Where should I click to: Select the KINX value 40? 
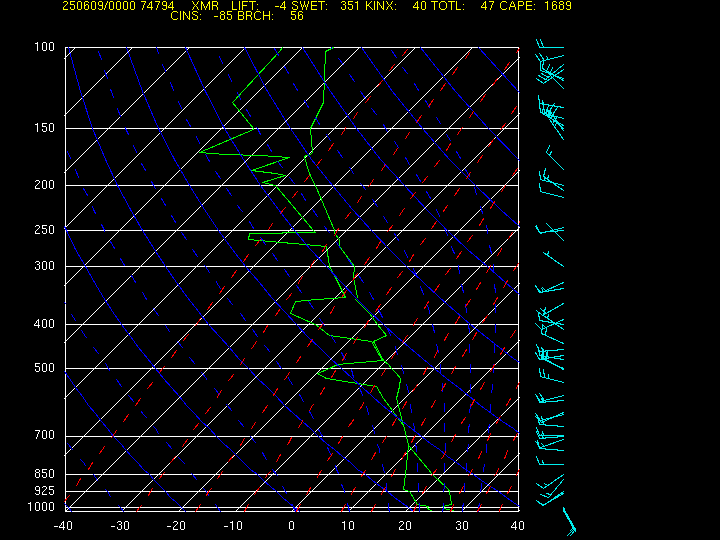[x=420, y=6]
